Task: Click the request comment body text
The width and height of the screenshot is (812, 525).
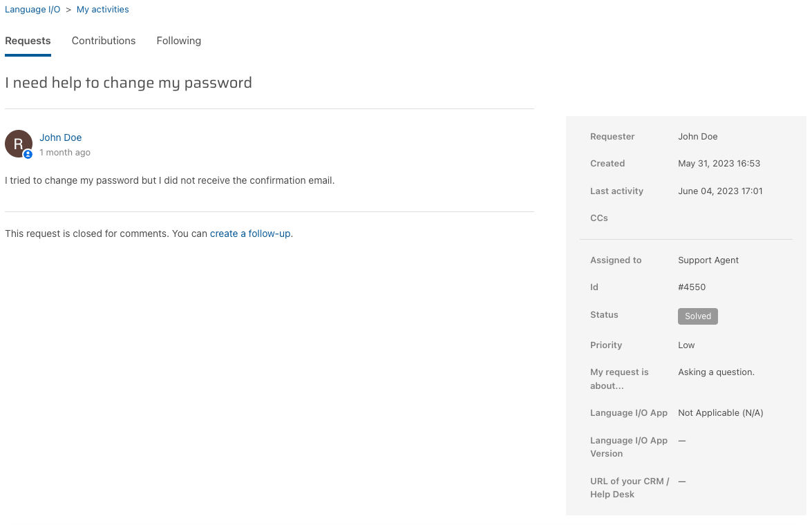Action: [x=170, y=180]
